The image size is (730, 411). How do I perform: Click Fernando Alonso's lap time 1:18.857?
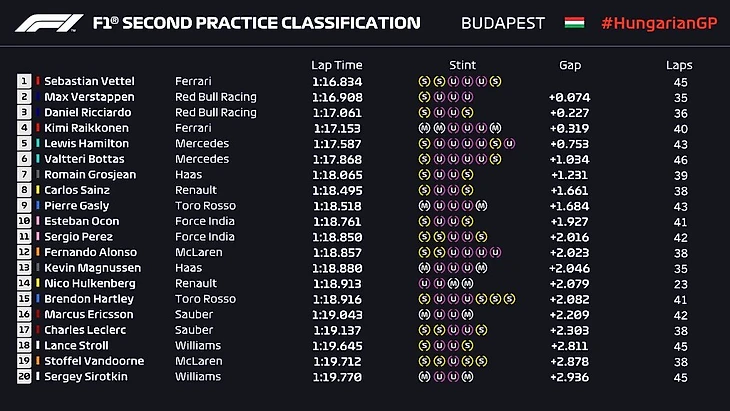pos(336,252)
